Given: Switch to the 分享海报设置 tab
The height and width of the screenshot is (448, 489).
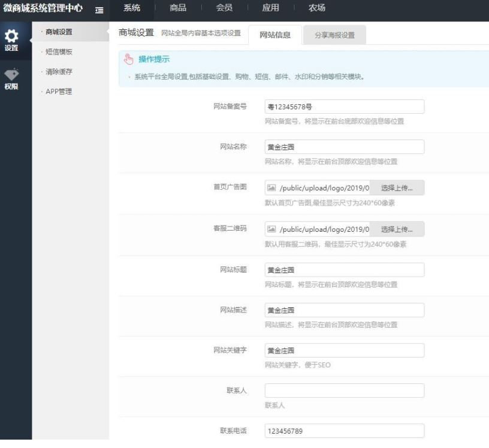Looking at the screenshot, I should point(334,35).
